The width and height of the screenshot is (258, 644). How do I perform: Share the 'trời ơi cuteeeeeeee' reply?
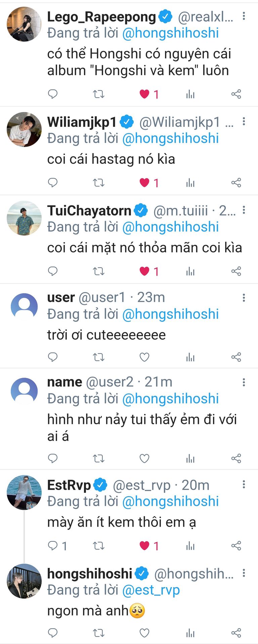tap(236, 357)
